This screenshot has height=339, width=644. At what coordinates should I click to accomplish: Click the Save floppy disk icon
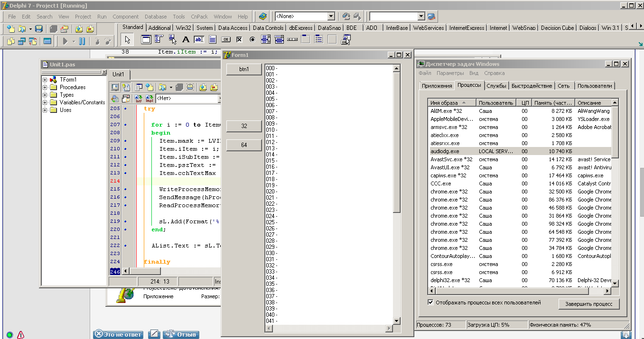point(39,29)
